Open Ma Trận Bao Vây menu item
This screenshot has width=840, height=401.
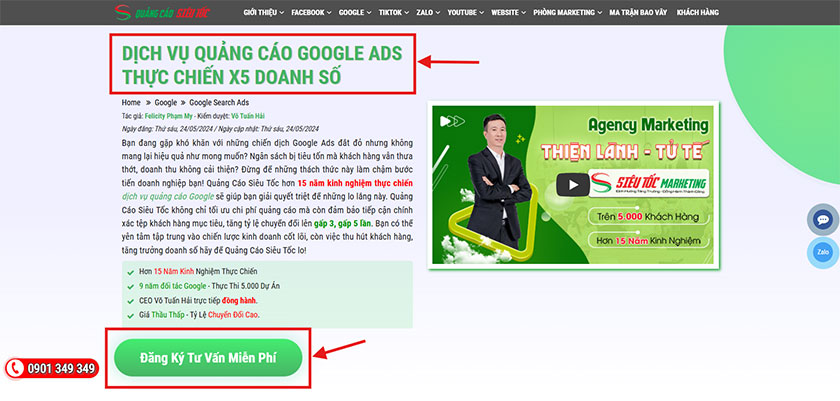coord(638,12)
